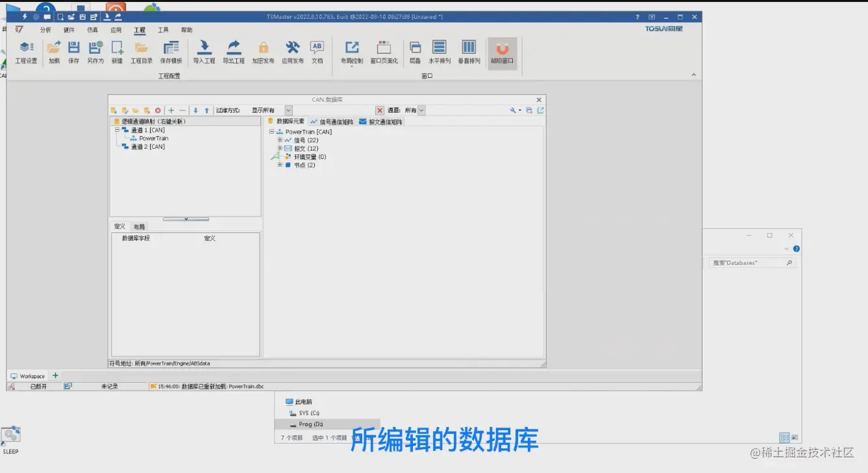Click the download arrow icon in title bar

click(x=107, y=17)
